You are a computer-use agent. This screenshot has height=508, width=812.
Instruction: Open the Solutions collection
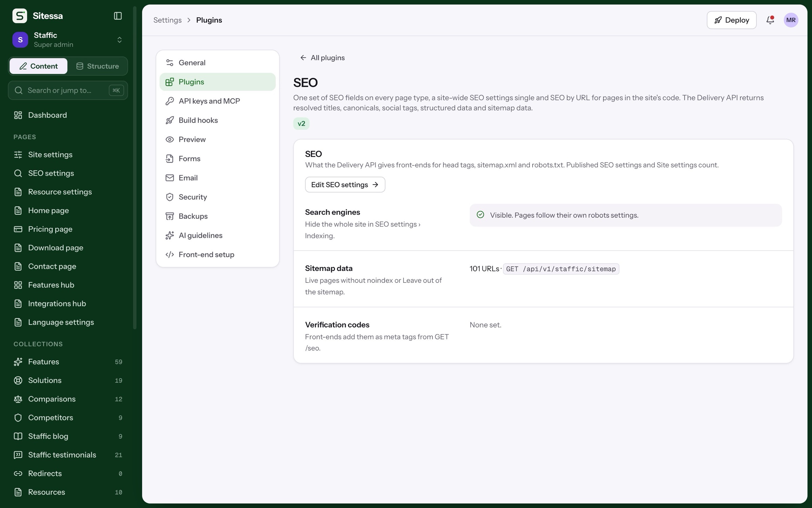point(68,380)
